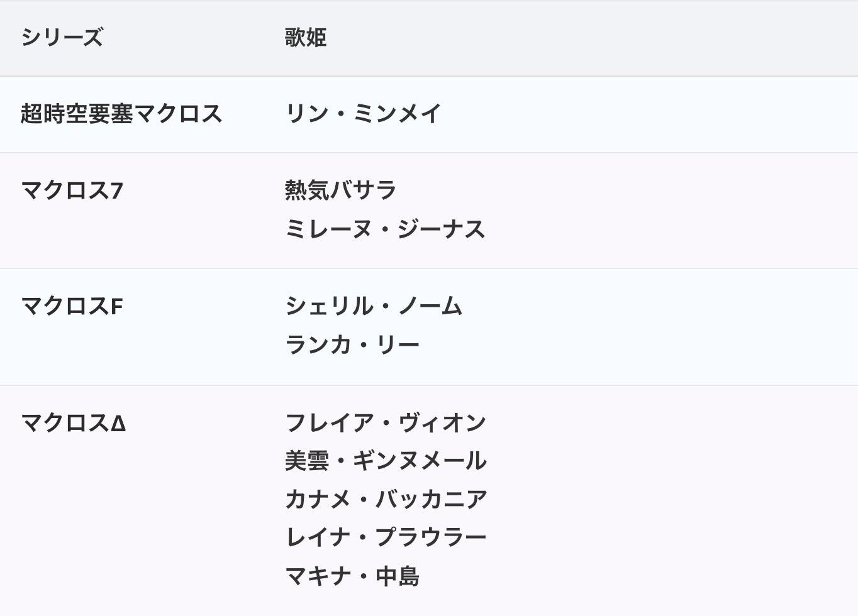Click the レイナ・プラウラー name
Screen dimensions: 858x616
(x=386, y=538)
